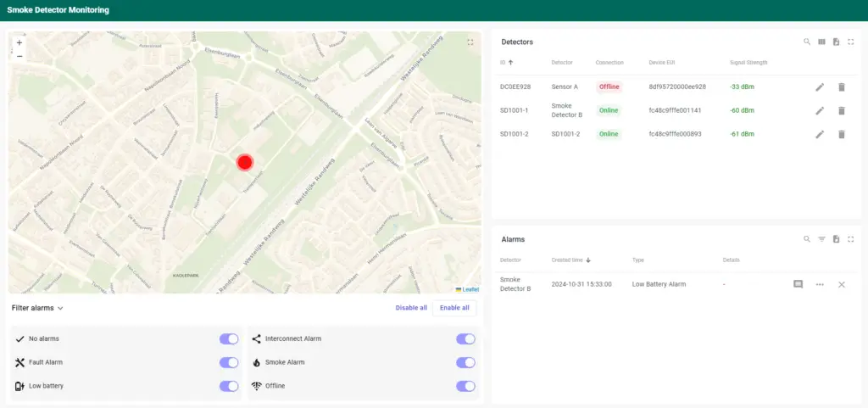The image size is (868, 408).
Task: Export the Alarms table data
Action: click(836, 239)
